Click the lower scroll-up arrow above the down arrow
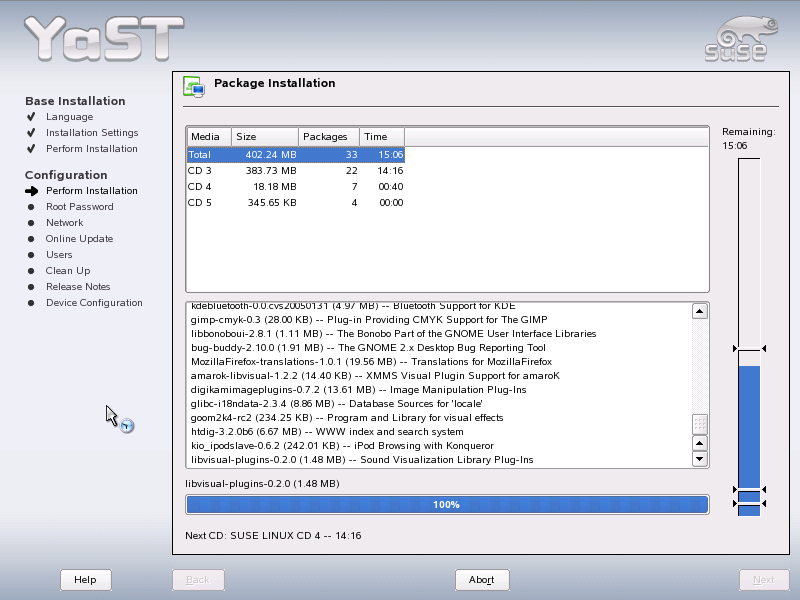800x600 pixels. (x=699, y=443)
